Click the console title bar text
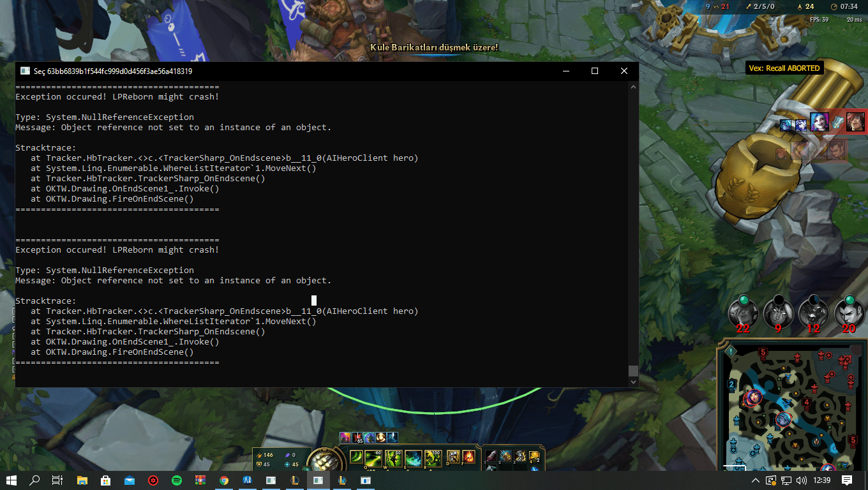Image resolution: width=868 pixels, height=490 pixels. tap(113, 71)
